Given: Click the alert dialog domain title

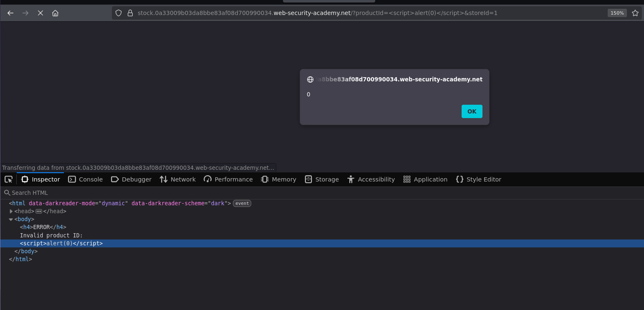Looking at the screenshot, I should click(399, 79).
